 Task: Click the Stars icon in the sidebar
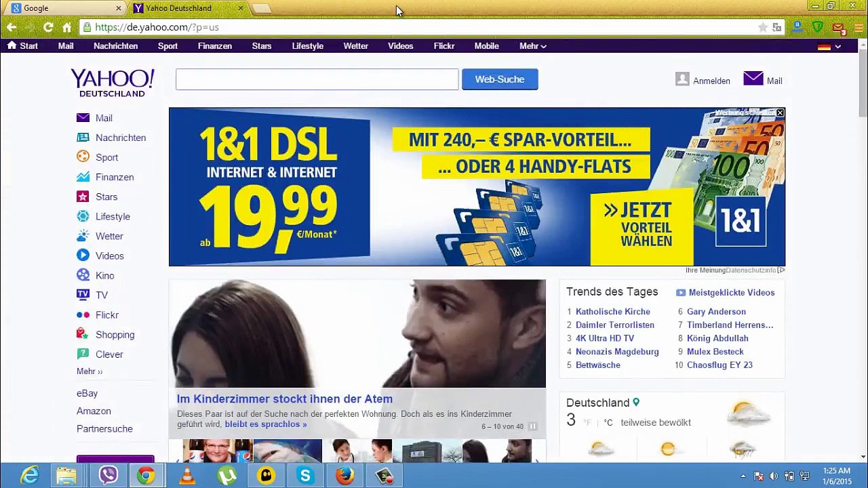pyautogui.click(x=83, y=197)
